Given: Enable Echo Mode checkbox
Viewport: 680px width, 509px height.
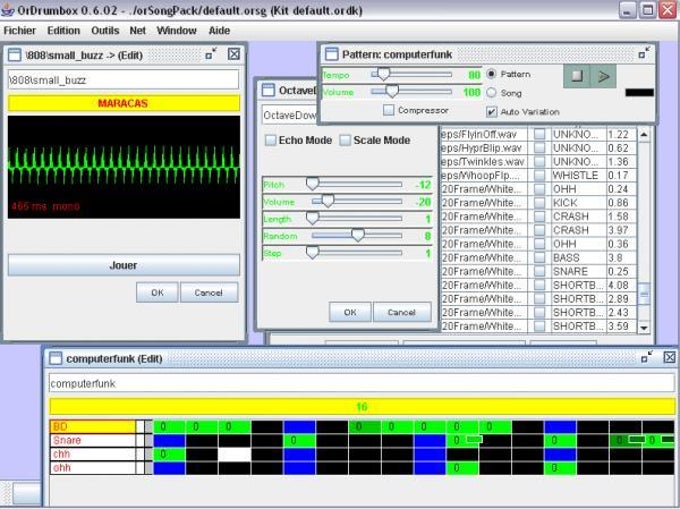Looking at the screenshot, I should (270, 141).
